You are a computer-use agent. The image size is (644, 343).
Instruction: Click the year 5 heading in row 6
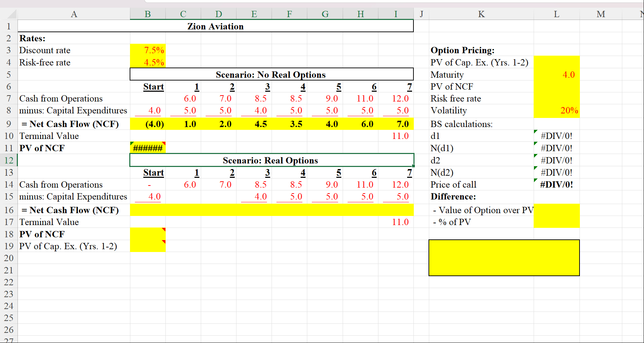point(325,86)
